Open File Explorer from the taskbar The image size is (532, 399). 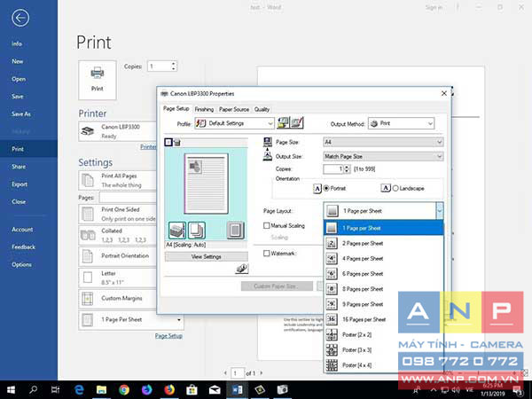(x=101, y=390)
